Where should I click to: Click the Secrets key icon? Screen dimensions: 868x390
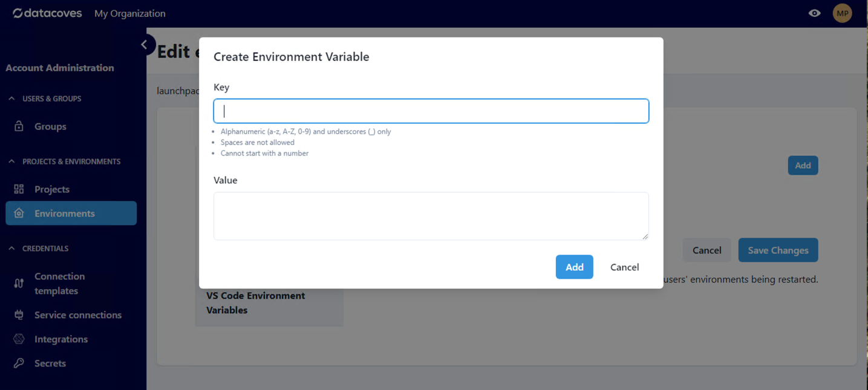tap(19, 363)
